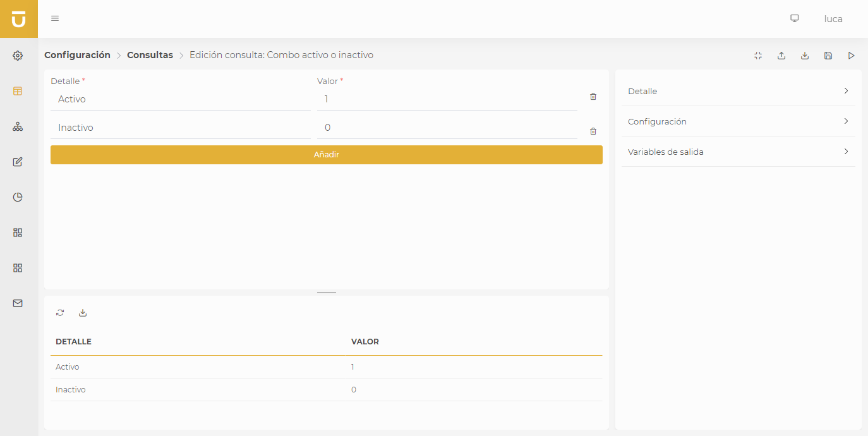Open the luca user account menu
868x436 pixels.
tap(833, 18)
